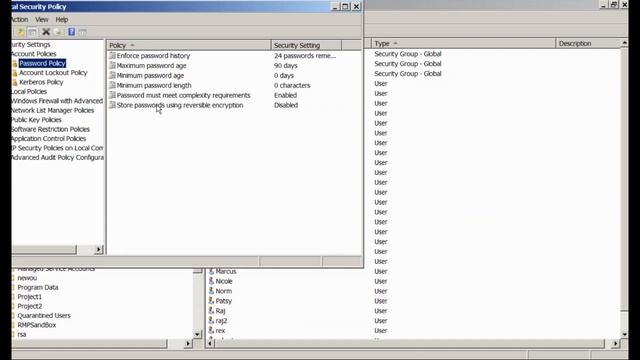Open Help via the blue question-mark icon
This screenshot has width=640, height=360.
(71, 32)
